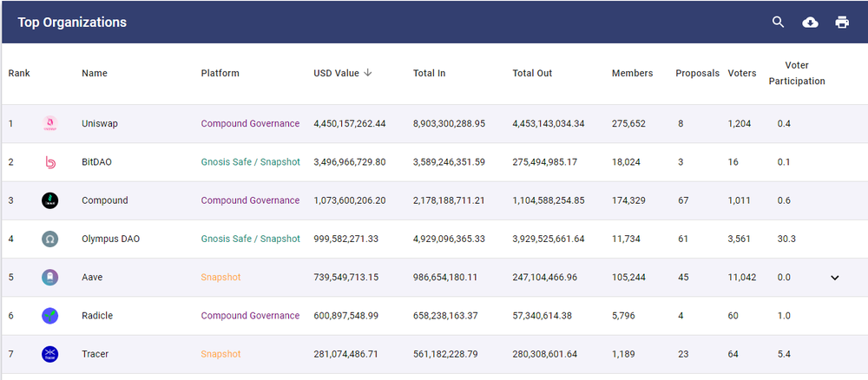
Task: Select the Uniswap organization name
Action: click(x=100, y=123)
